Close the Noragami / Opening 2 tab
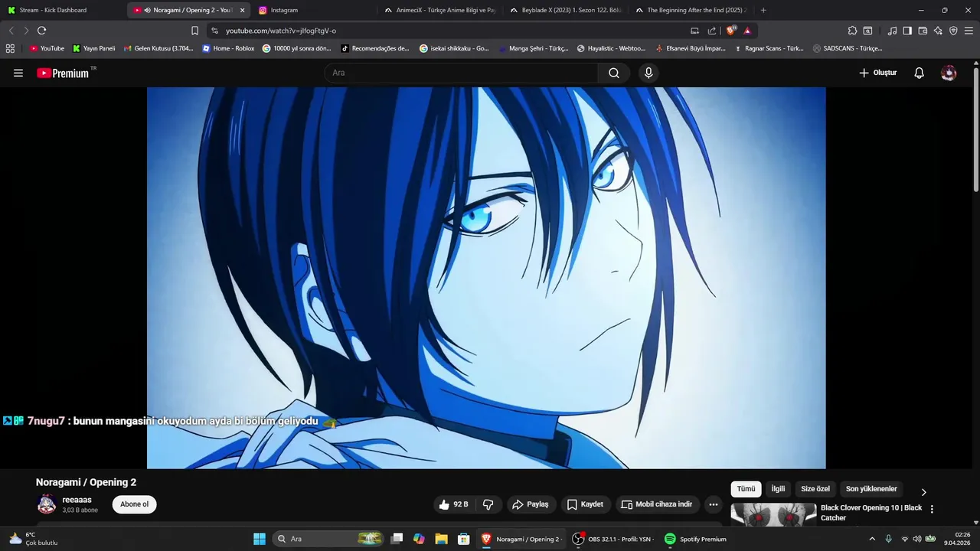 click(242, 10)
